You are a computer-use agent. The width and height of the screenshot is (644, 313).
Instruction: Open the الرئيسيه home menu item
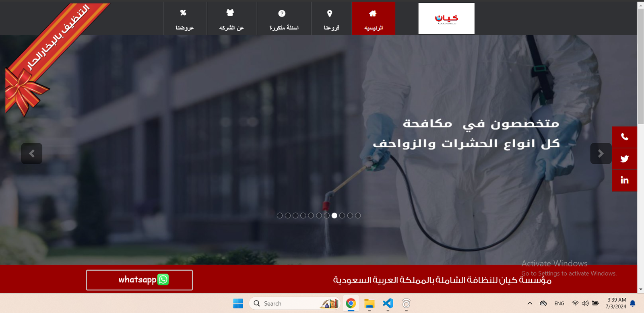(x=373, y=19)
